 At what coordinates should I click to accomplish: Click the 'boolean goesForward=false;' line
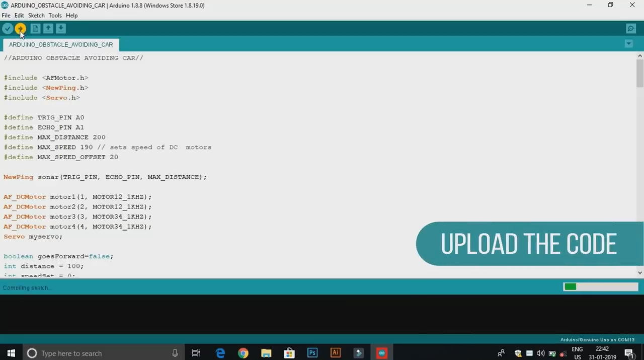(x=58, y=256)
